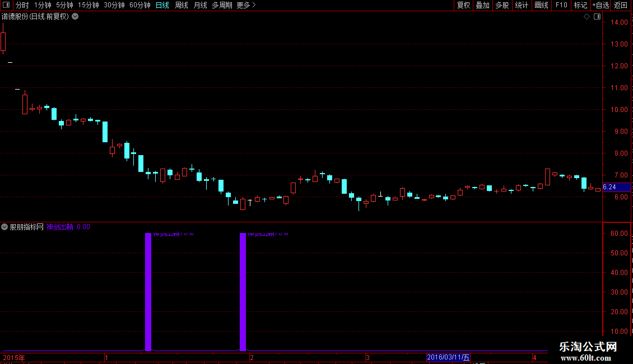Image resolution: width=633 pixels, height=364 pixels.
Task: Select the 60分钟 period
Action: [140, 5]
